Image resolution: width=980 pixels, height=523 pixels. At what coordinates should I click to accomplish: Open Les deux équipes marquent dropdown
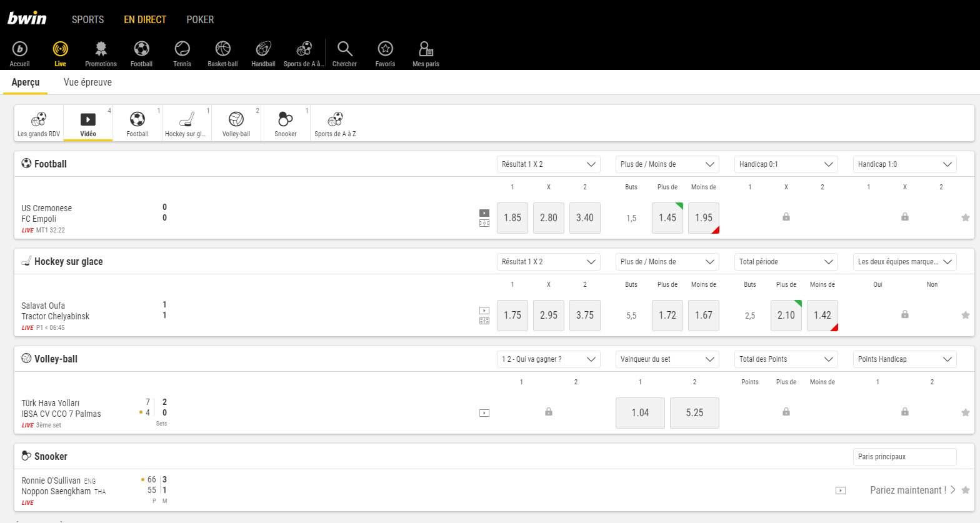(x=905, y=262)
